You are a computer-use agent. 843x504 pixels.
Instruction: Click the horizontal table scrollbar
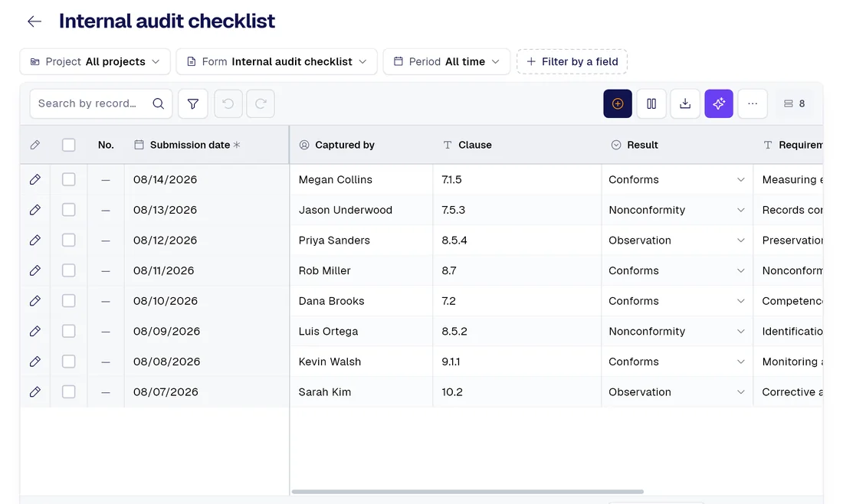(467, 492)
